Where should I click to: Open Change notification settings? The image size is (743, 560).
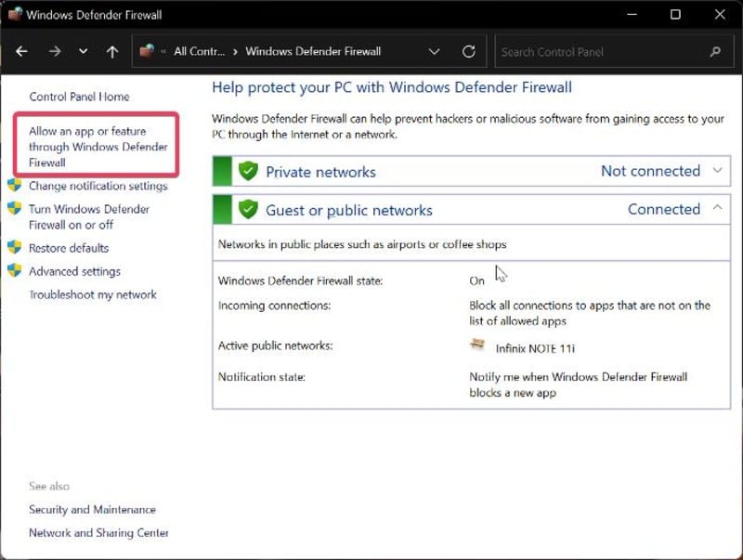pyautogui.click(x=98, y=186)
